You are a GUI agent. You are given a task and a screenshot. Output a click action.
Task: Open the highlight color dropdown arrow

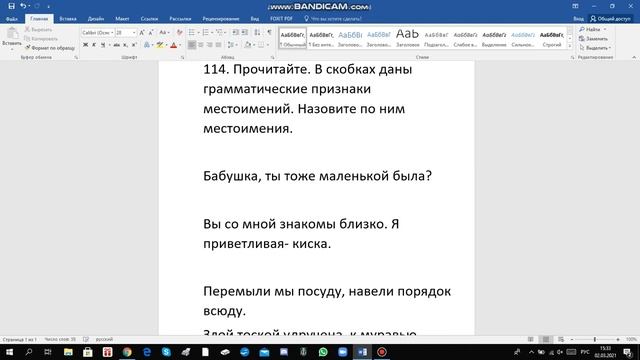(x=167, y=45)
